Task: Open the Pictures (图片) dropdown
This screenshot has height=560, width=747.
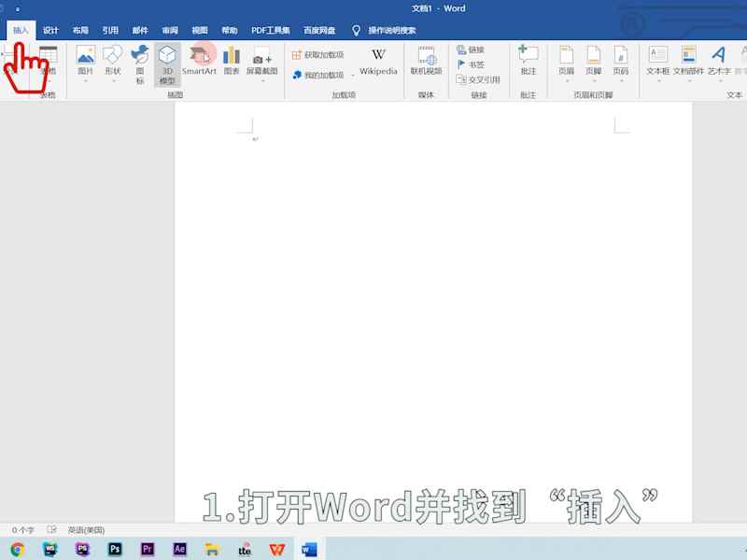Action: pos(86,63)
